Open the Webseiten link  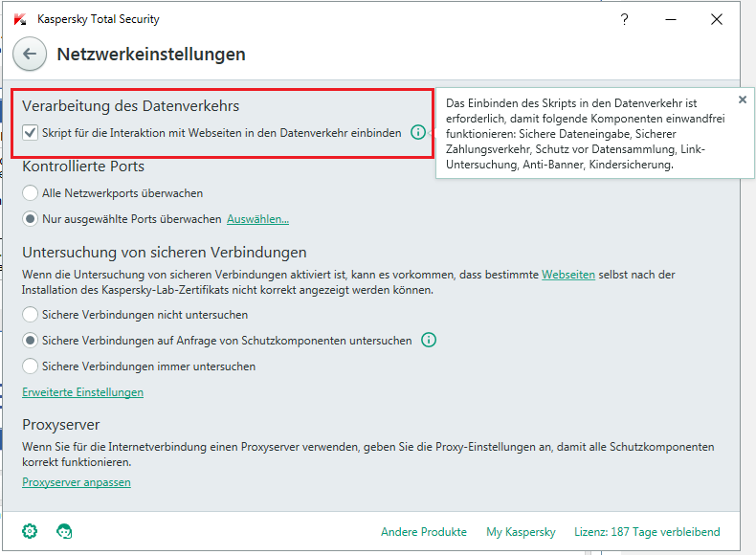tap(568, 275)
